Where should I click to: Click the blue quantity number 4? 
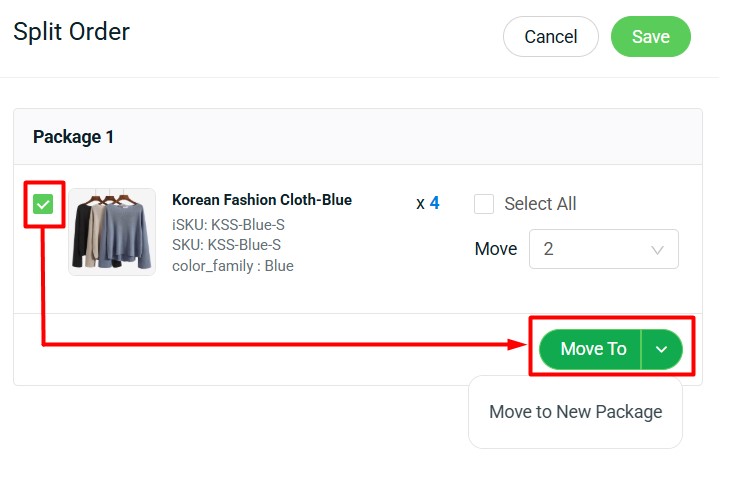click(434, 204)
